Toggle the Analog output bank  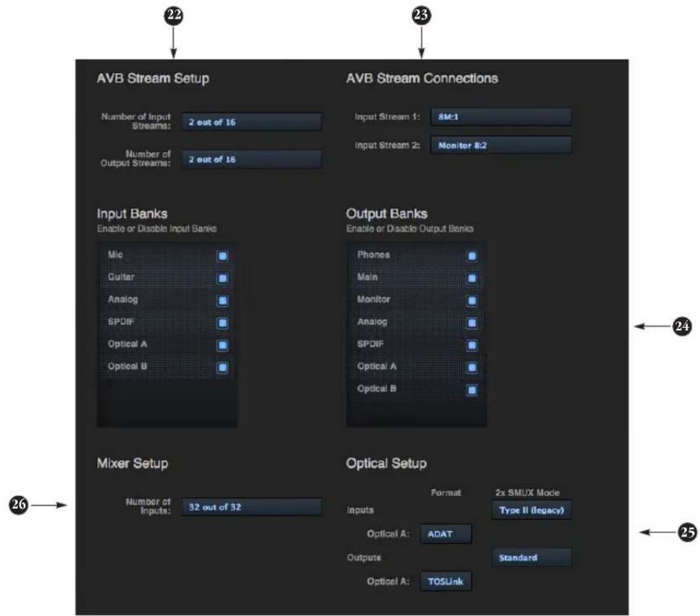click(x=471, y=323)
